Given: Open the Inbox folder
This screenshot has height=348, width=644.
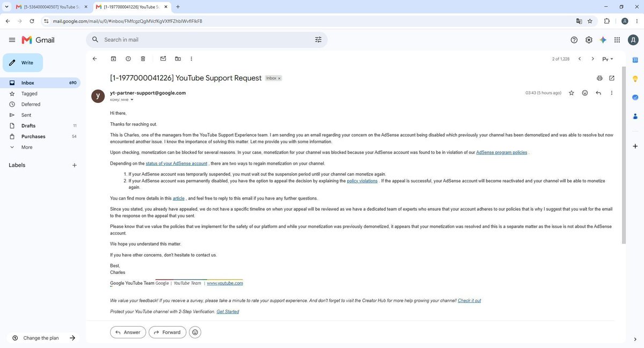Looking at the screenshot, I should coord(40,83).
